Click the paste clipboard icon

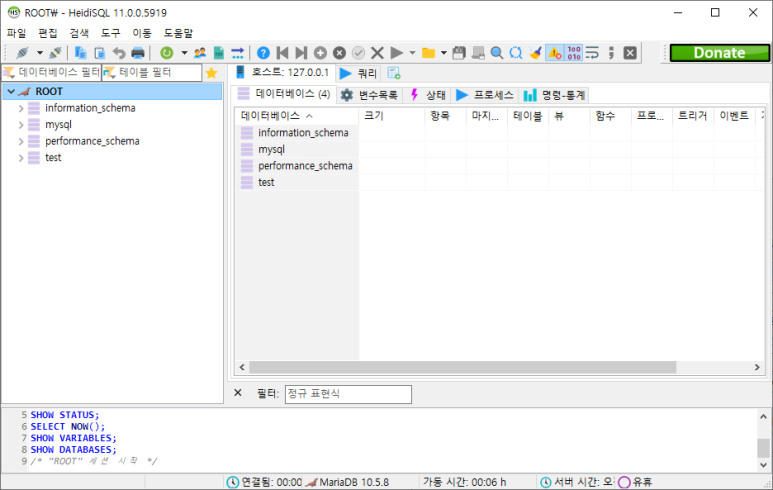click(x=100, y=53)
